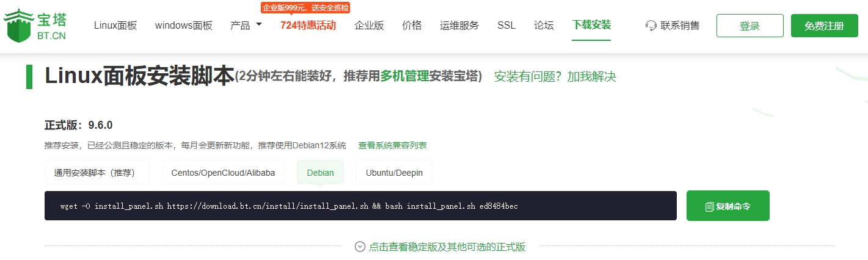The image size is (868, 260).
Task: Click 安装有问题？加我解决 link
Action: click(x=555, y=76)
